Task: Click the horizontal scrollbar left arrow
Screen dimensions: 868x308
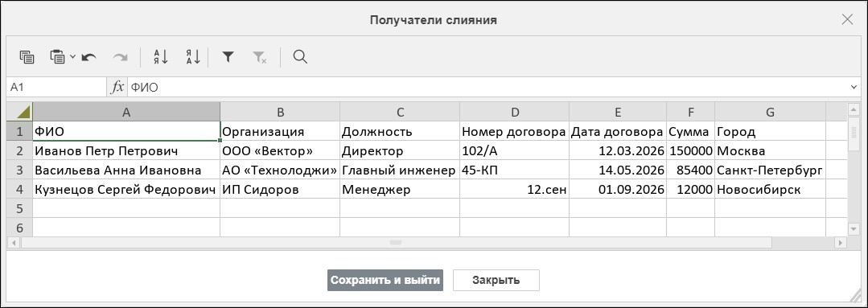Action: (x=14, y=242)
